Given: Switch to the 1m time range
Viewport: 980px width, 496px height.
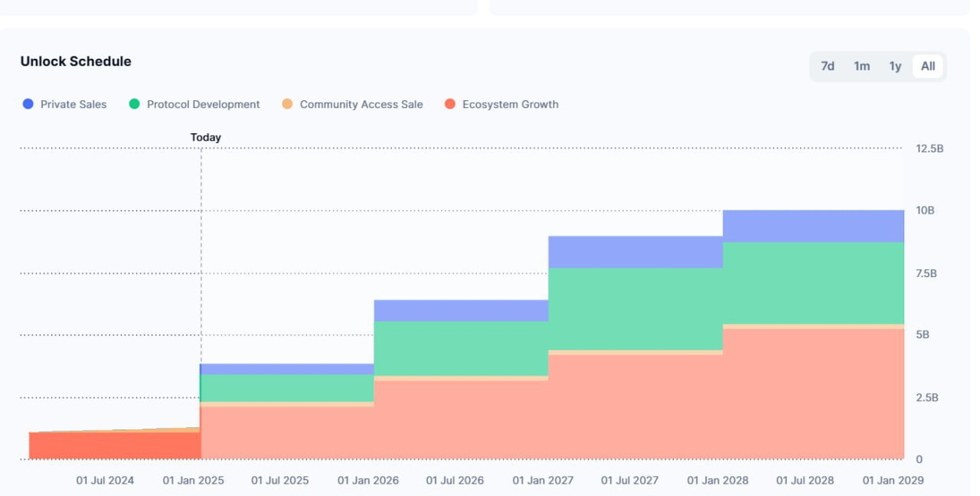Looking at the screenshot, I should [861, 67].
